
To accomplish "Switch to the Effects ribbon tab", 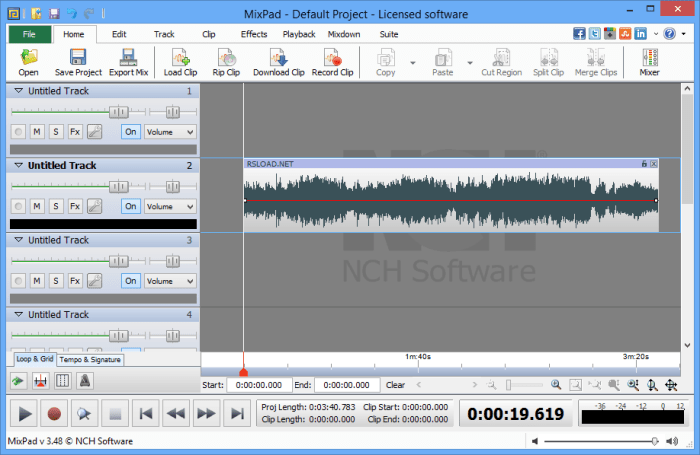I will pos(254,34).
